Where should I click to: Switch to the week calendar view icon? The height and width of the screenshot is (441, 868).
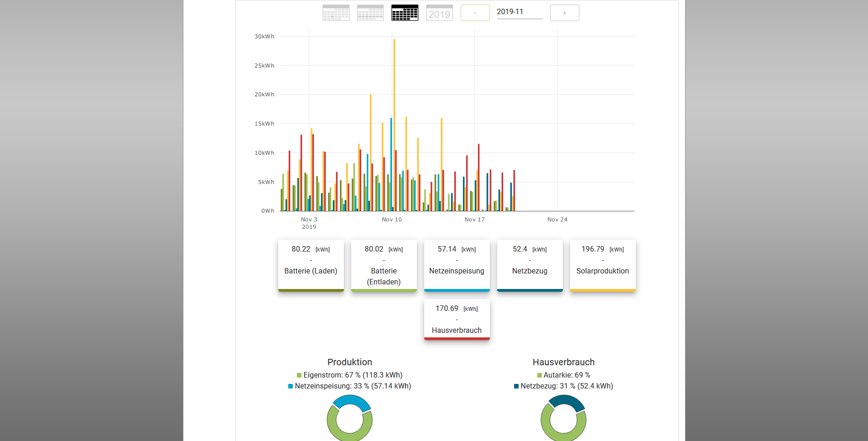tap(370, 13)
